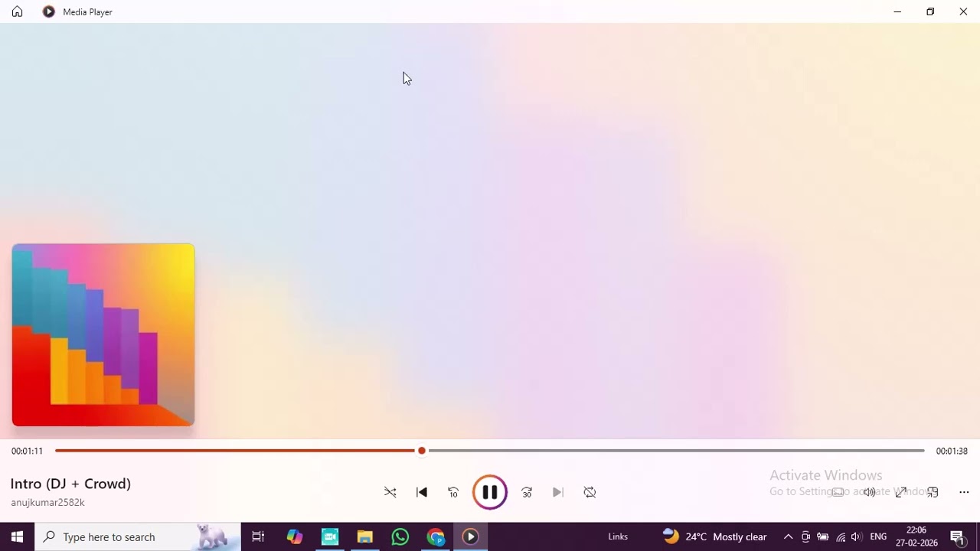This screenshot has width=980, height=551.
Task: Click Media Player app icon in title bar
Action: pos(49,11)
